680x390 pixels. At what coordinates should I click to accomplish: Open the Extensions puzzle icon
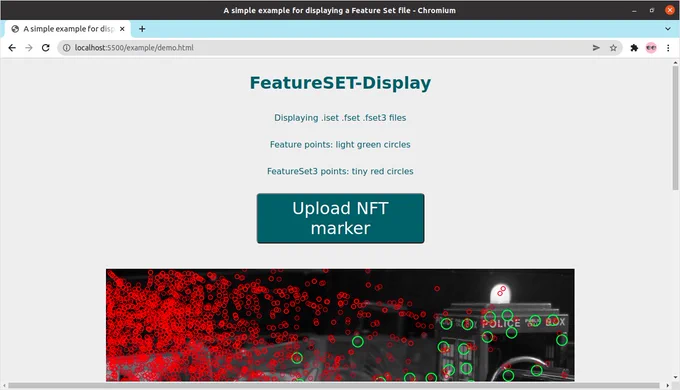click(634, 48)
